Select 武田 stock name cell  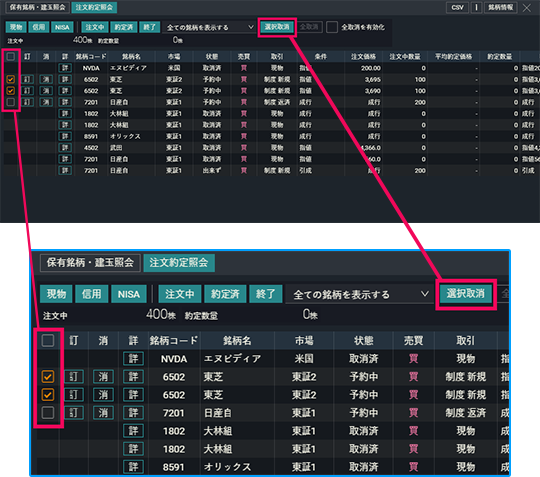pyautogui.click(x=115, y=148)
